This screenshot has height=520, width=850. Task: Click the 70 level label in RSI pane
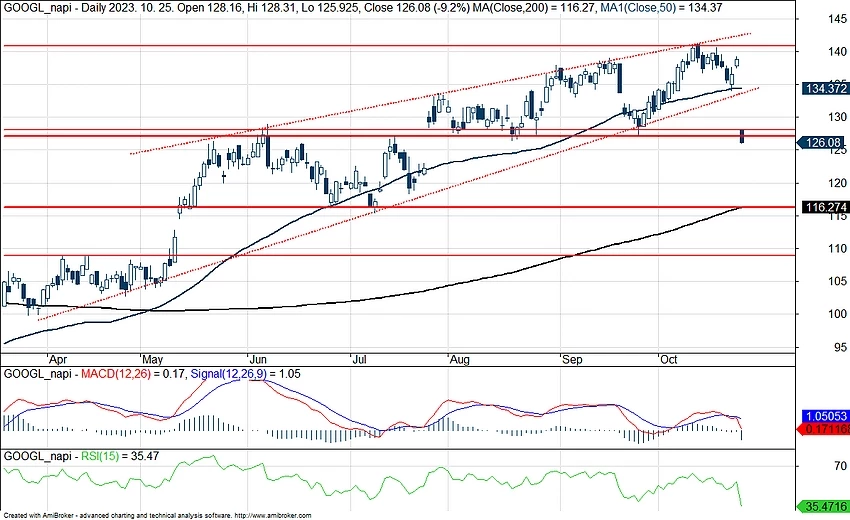pos(840,466)
